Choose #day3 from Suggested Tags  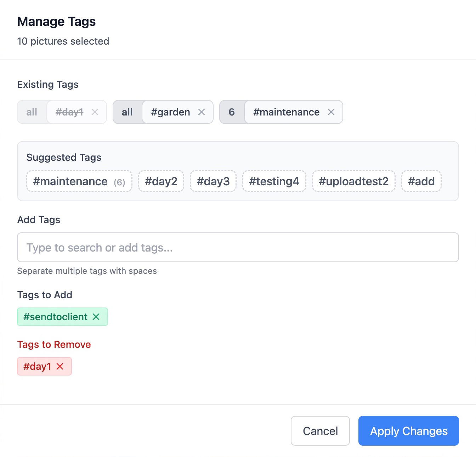(213, 181)
